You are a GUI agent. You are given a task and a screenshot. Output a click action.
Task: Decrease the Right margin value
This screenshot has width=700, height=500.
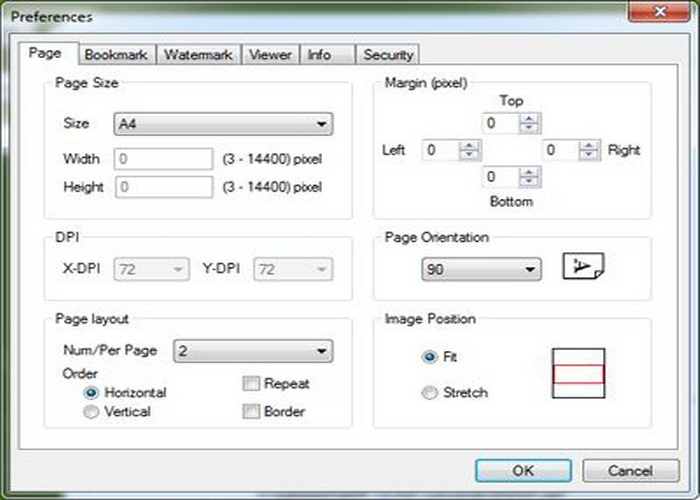[589, 155]
